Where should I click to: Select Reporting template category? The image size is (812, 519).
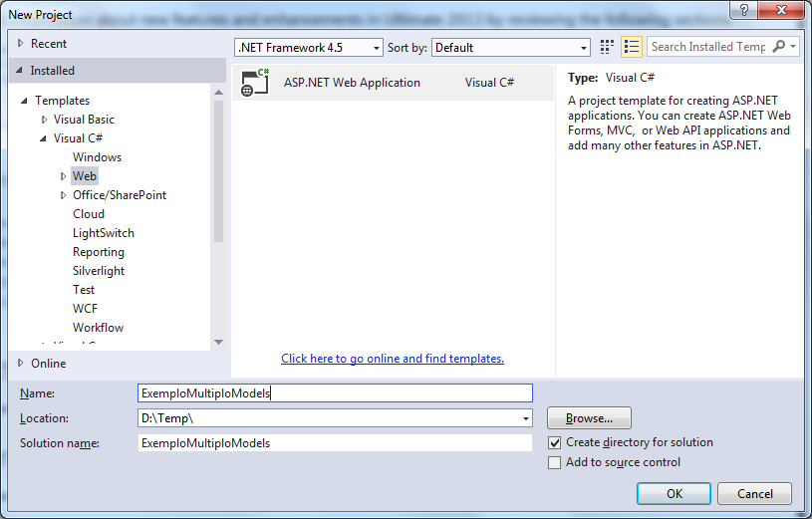click(99, 252)
